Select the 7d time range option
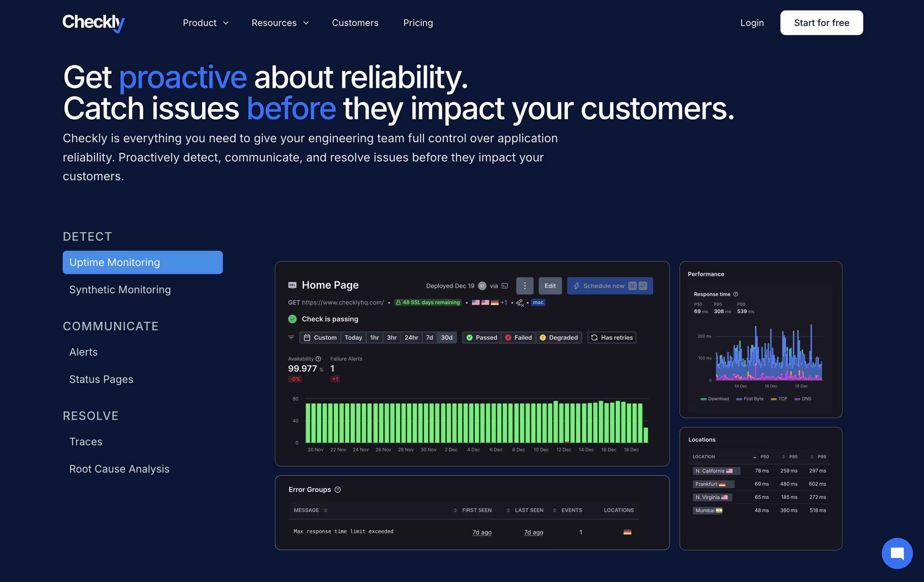Image resolution: width=924 pixels, height=582 pixels. click(430, 338)
